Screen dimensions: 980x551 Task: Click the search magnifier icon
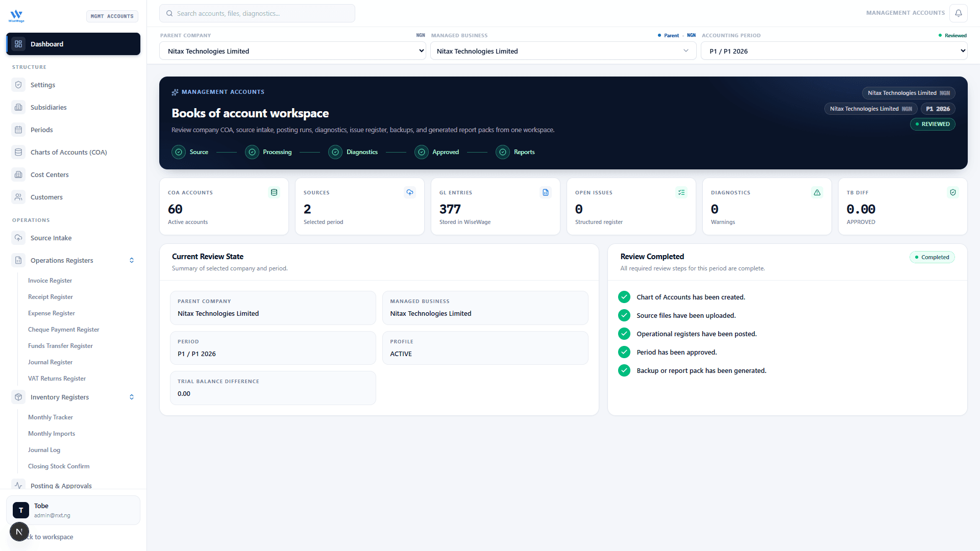(x=169, y=13)
